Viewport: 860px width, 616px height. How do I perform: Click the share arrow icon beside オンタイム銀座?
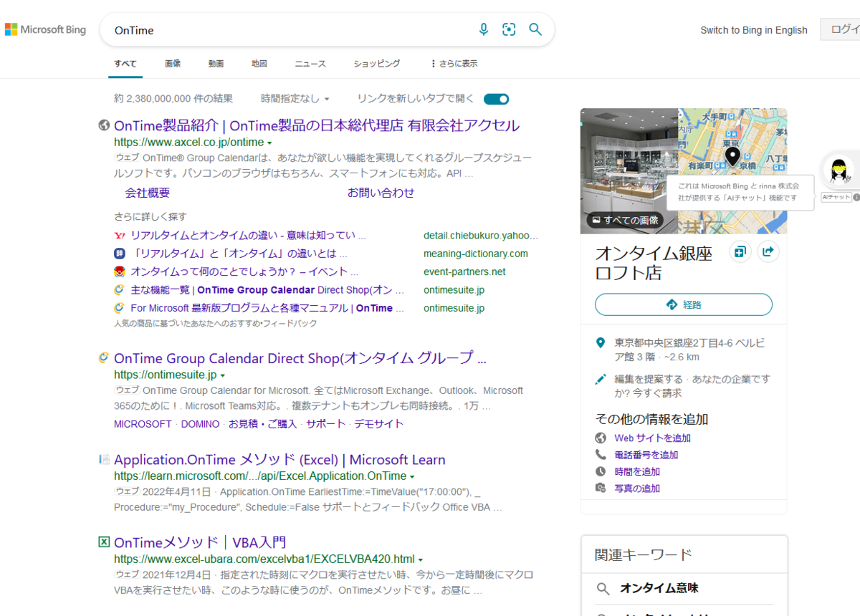(x=768, y=251)
